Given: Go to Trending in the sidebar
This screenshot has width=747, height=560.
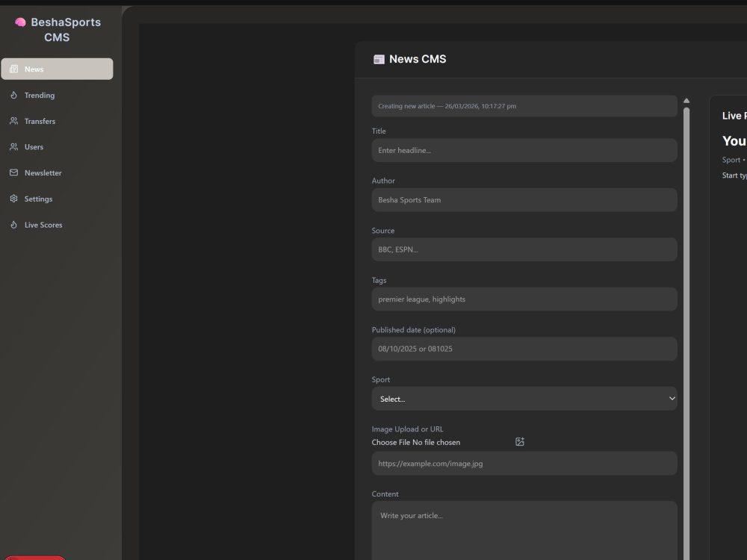Looking at the screenshot, I should [x=58, y=96].
